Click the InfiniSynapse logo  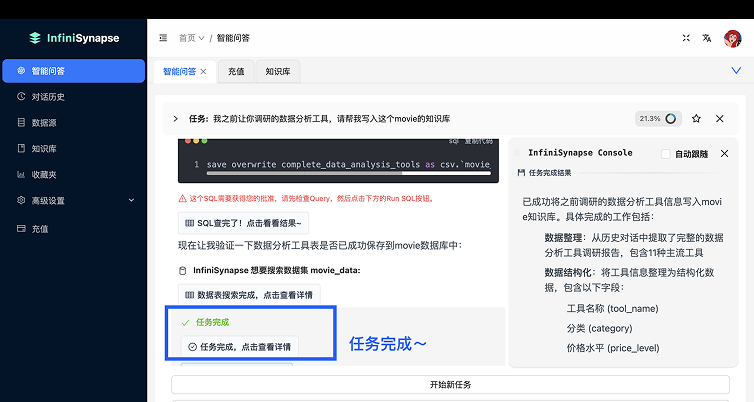(x=74, y=38)
